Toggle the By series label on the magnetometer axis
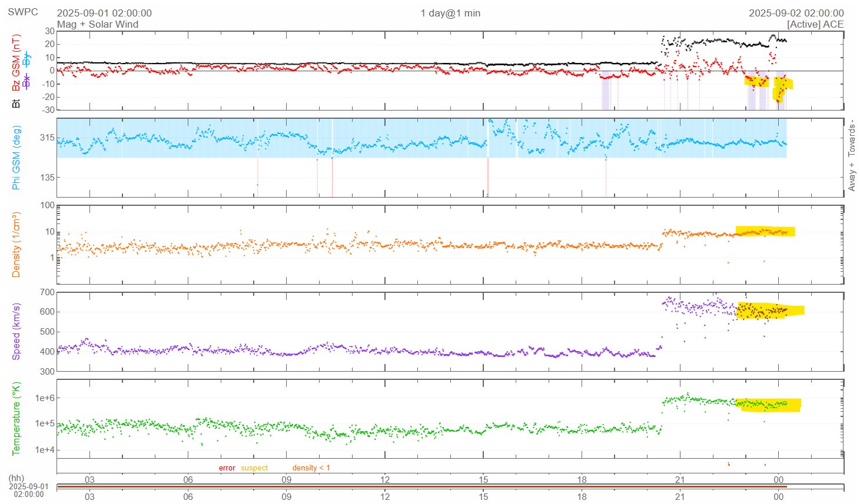 point(26,59)
